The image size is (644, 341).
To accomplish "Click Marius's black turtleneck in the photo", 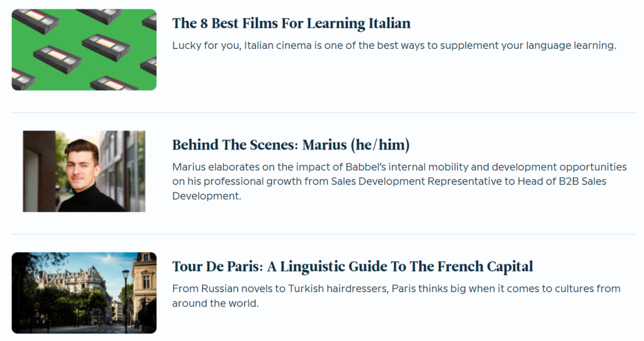I will (x=91, y=200).
